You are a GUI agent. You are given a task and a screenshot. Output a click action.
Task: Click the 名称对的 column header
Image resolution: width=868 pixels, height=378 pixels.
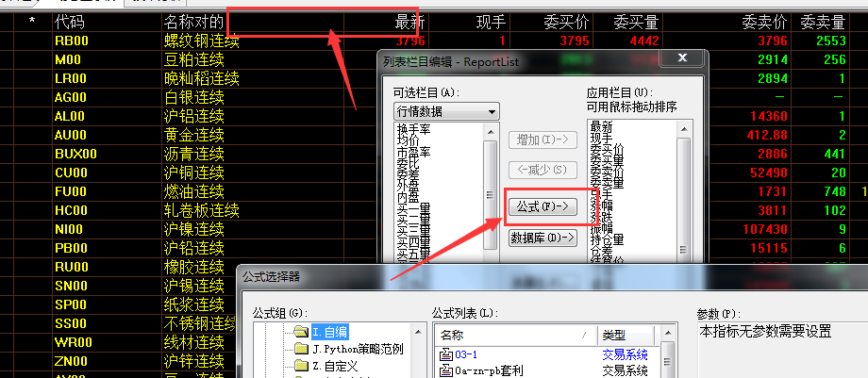(193, 22)
